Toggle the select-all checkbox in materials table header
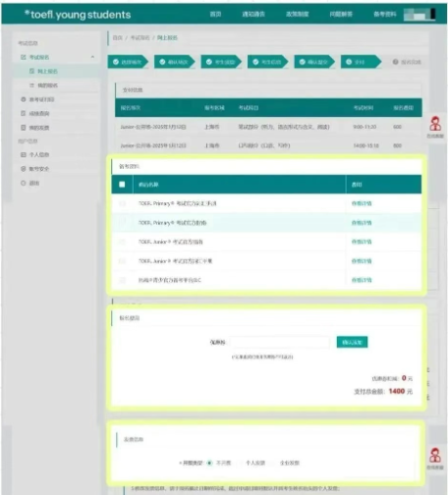Screen dimensions: 448x495 122,185
